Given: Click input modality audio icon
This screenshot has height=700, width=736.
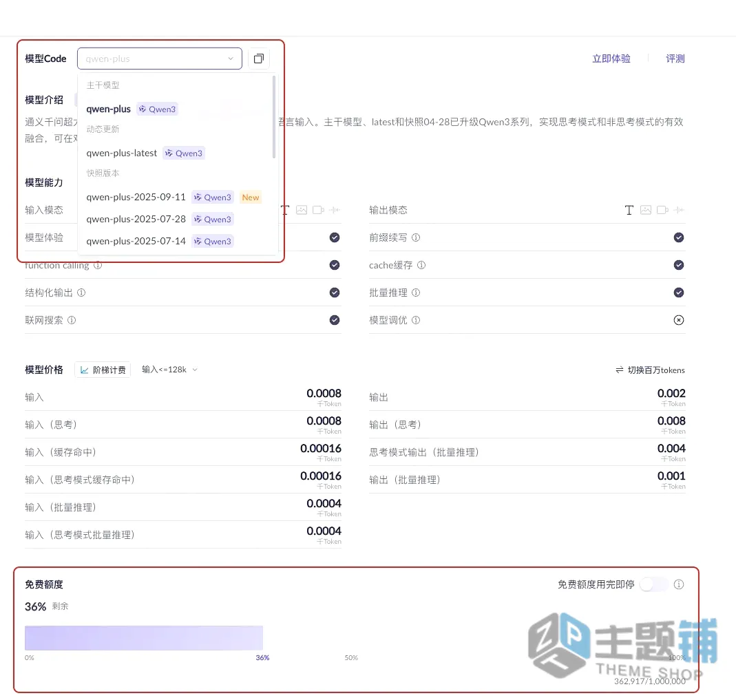Looking at the screenshot, I should click(x=335, y=210).
